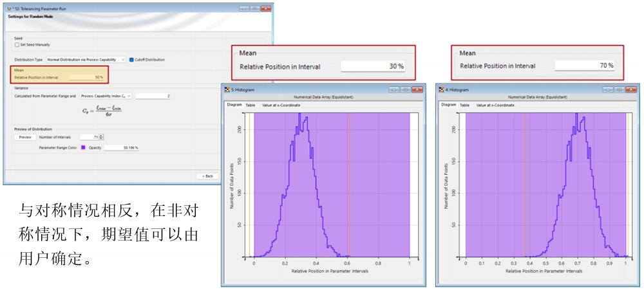The width and height of the screenshot is (644, 292).
Task: Click the capability index value field showing 2
Action: click(153, 96)
